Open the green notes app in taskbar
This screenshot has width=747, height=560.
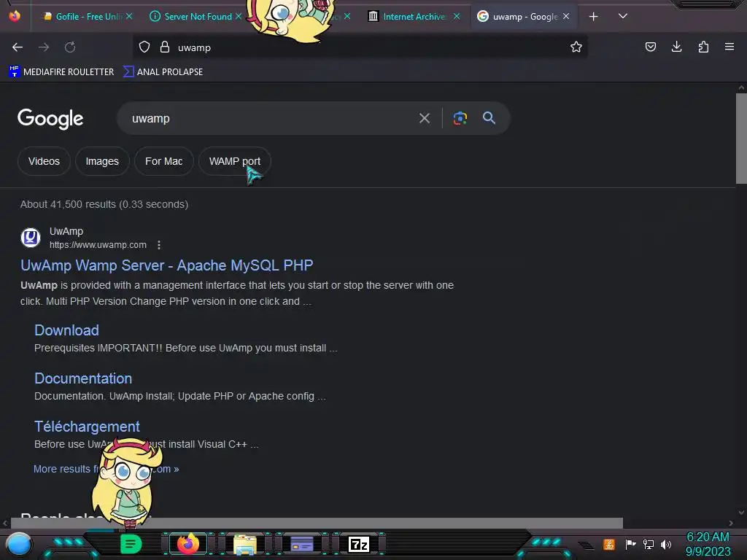click(x=131, y=544)
